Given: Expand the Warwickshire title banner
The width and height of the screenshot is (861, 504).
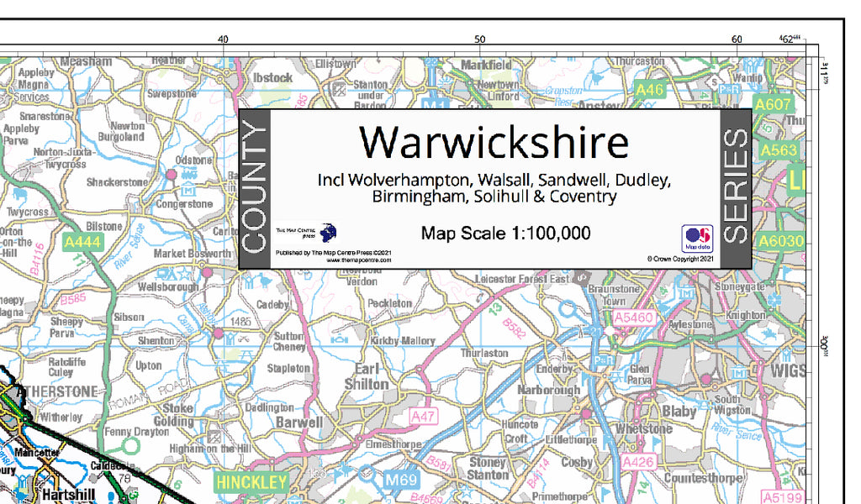Looking at the screenshot, I should (493, 143).
